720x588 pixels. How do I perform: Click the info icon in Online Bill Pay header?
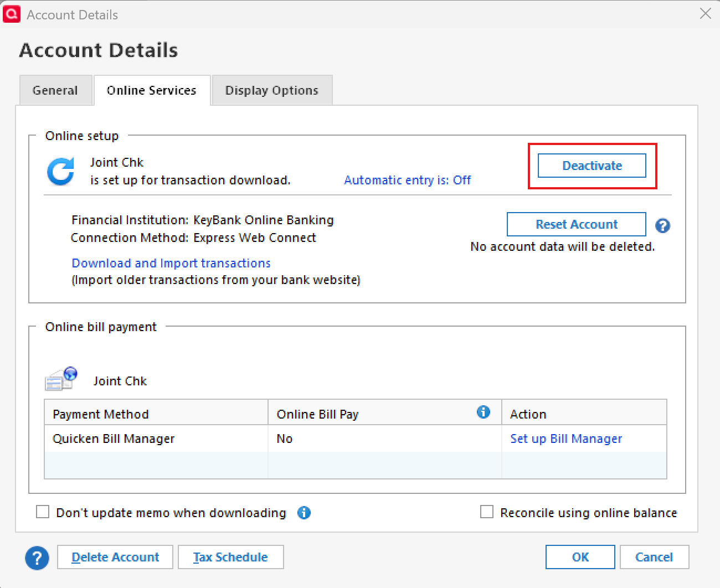point(484,412)
